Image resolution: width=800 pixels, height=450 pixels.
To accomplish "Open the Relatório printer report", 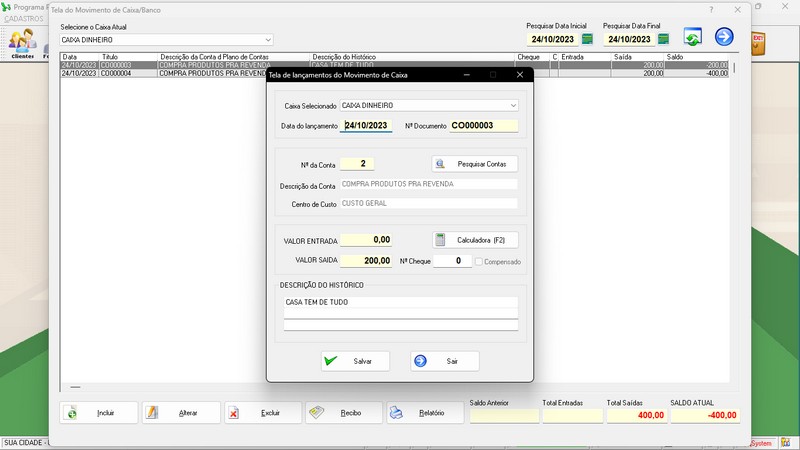I will 425,413.
